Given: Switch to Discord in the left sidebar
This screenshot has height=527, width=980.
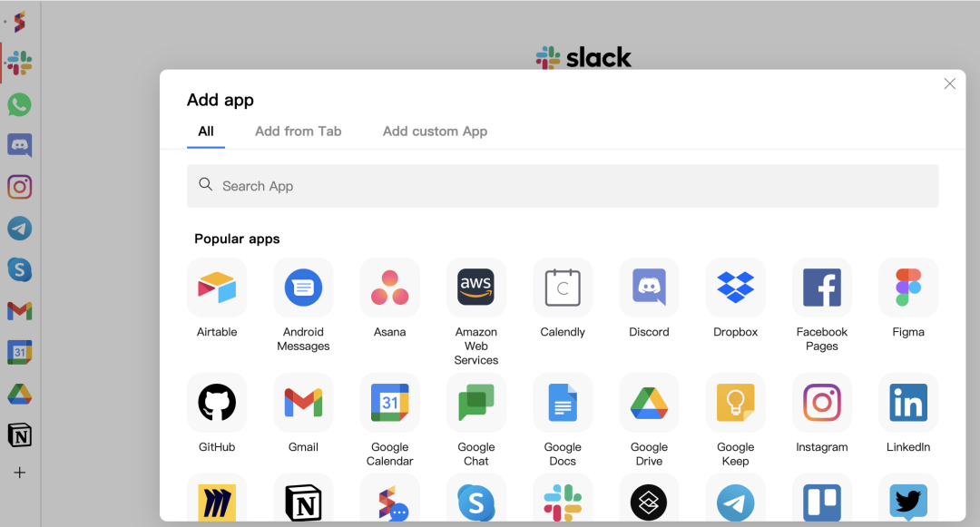Looking at the screenshot, I should click(x=19, y=145).
